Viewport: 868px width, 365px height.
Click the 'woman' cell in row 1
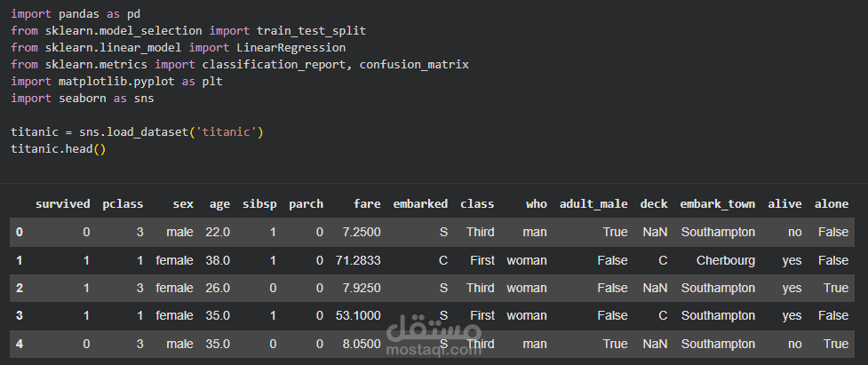[x=527, y=260]
